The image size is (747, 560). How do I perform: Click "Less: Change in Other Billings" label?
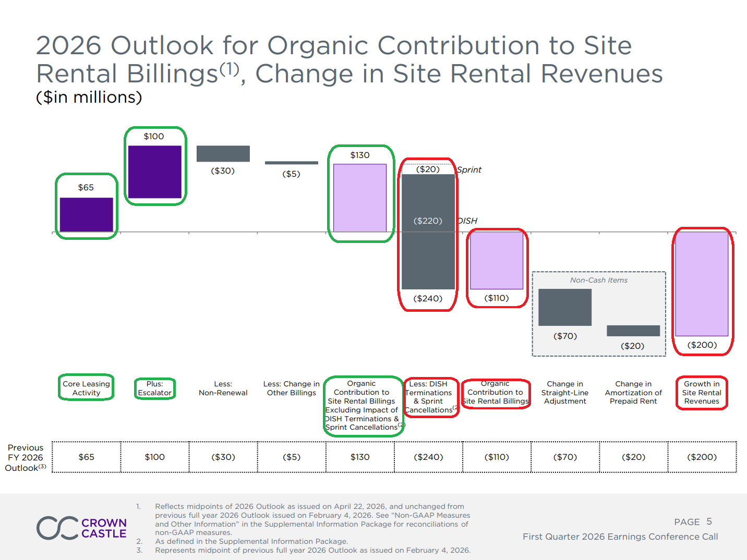(x=291, y=388)
